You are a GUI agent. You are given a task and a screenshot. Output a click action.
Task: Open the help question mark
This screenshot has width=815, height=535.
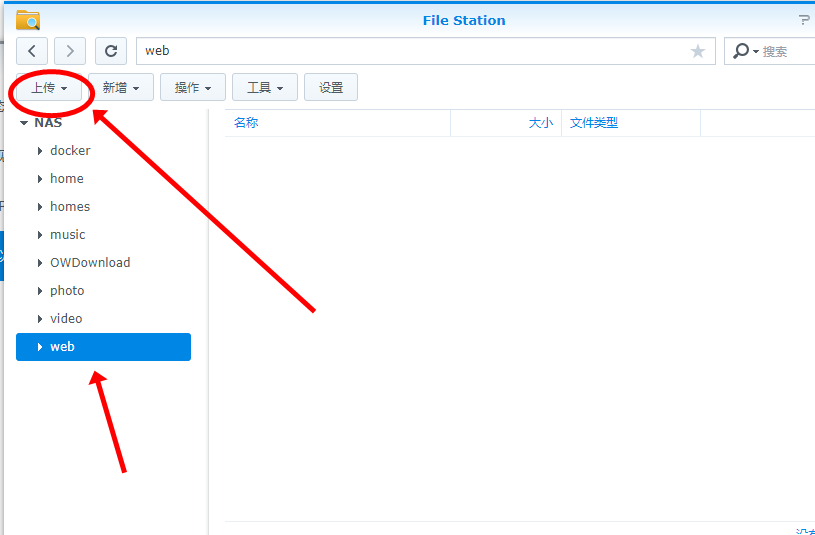(x=804, y=20)
